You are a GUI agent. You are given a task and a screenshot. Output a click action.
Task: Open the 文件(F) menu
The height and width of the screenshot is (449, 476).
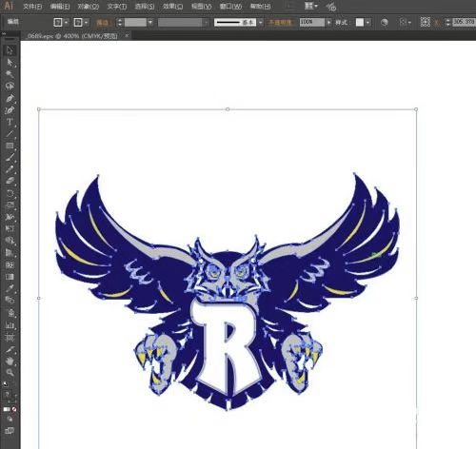(x=32, y=7)
